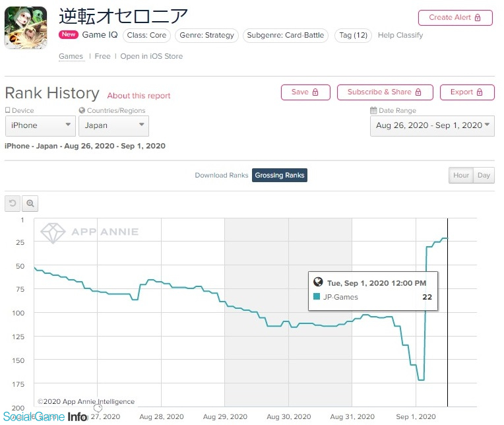Screen dimensions: 504x425
Task: Open the Japan countries dropdown
Action: (113, 125)
